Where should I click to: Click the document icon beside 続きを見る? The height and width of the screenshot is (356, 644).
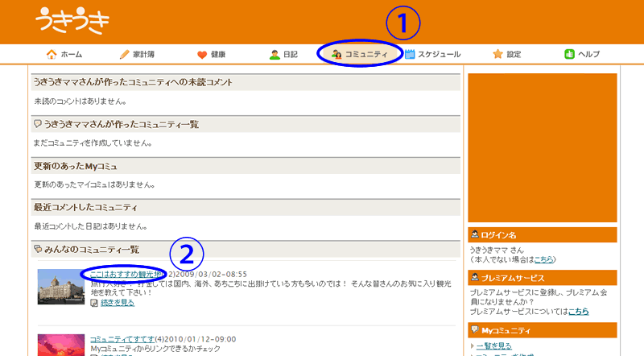click(x=94, y=303)
